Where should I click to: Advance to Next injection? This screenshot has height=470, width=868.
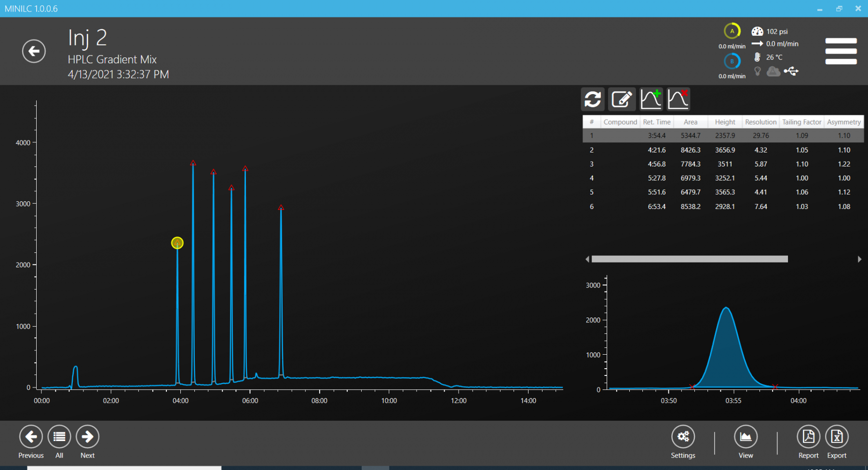(x=88, y=437)
